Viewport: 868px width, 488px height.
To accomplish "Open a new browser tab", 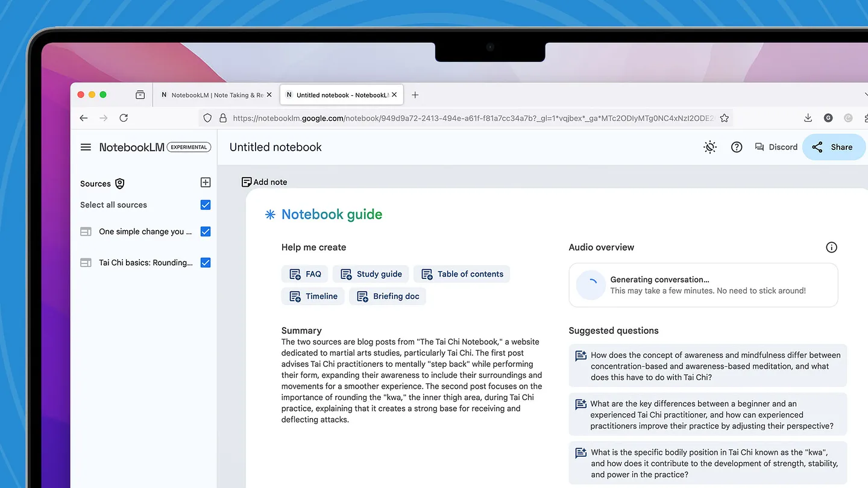I will (415, 95).
